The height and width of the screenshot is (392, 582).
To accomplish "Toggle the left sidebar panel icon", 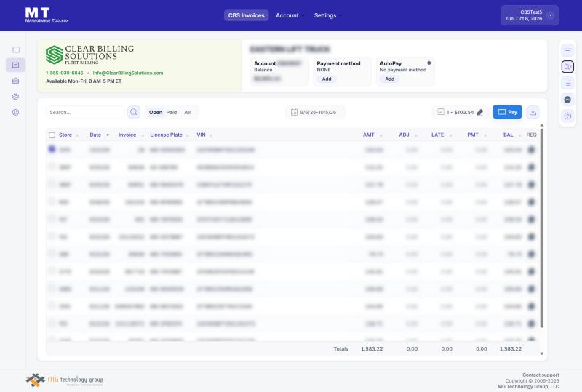I will (15, 49).
